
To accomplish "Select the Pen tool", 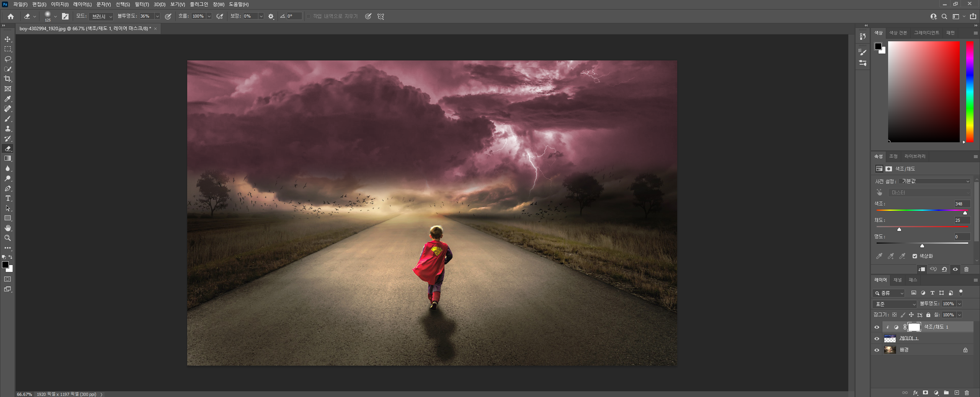I will pos(8,188).
